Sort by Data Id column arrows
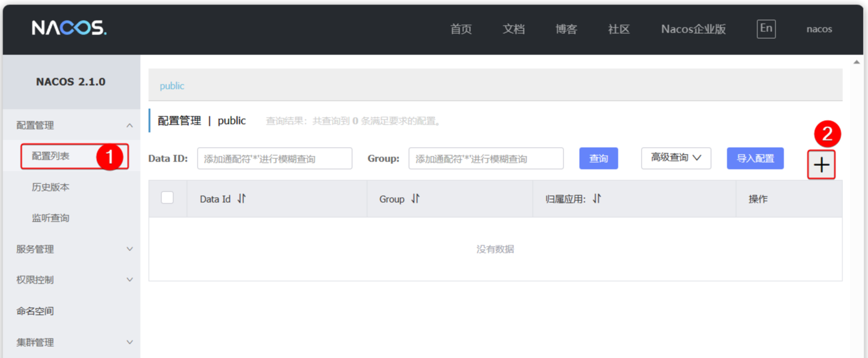The height and width of the screenshot is (358, 868). point(241,198)
